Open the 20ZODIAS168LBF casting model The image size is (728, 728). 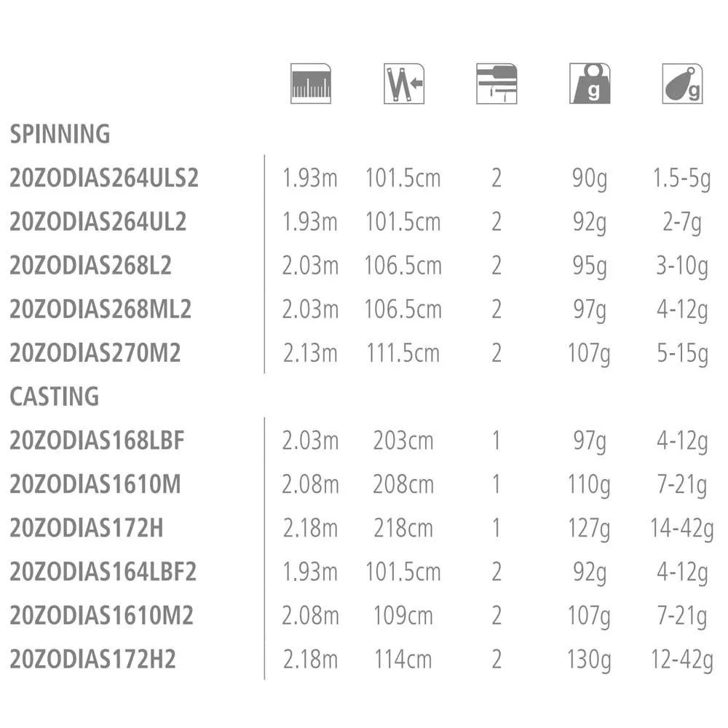(98, 440)
